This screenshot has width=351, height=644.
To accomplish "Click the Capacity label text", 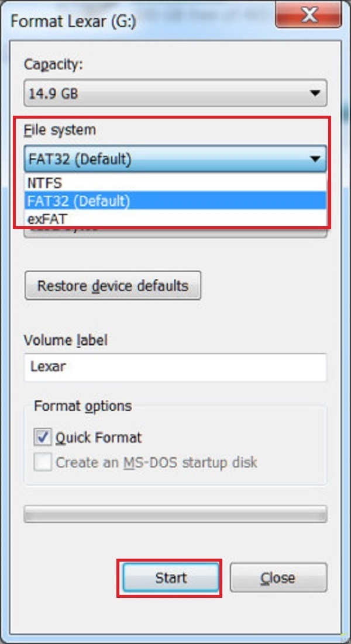I will tap(53, 65).
